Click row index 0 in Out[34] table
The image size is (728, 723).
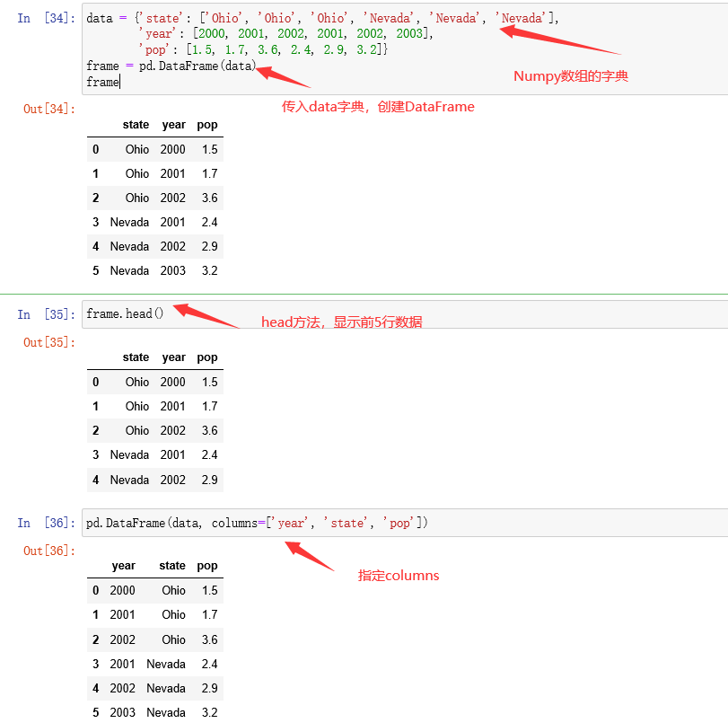click(x=96, y=149)
